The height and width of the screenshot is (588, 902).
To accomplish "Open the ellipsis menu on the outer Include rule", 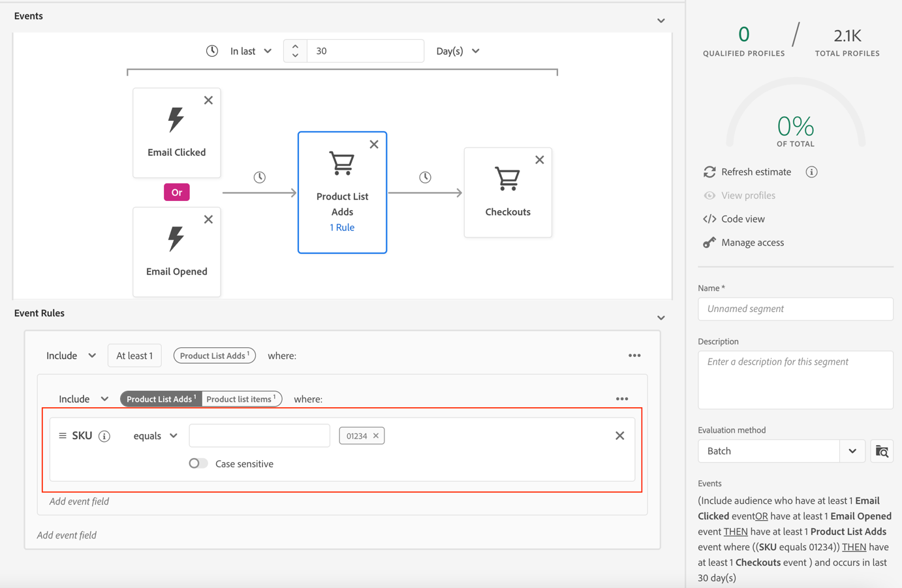I will [634, 355].
